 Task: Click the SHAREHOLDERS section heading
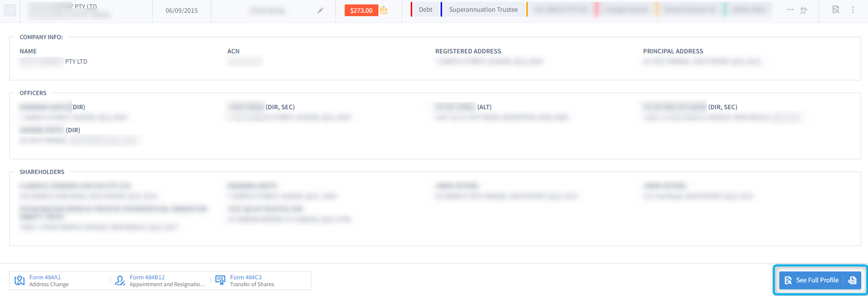click(42, 172)
